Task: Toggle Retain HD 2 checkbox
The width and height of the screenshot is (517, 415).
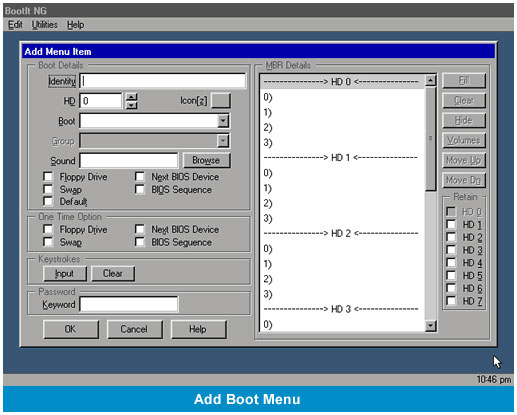Action: pyautogui.click(x=451, y=237)
